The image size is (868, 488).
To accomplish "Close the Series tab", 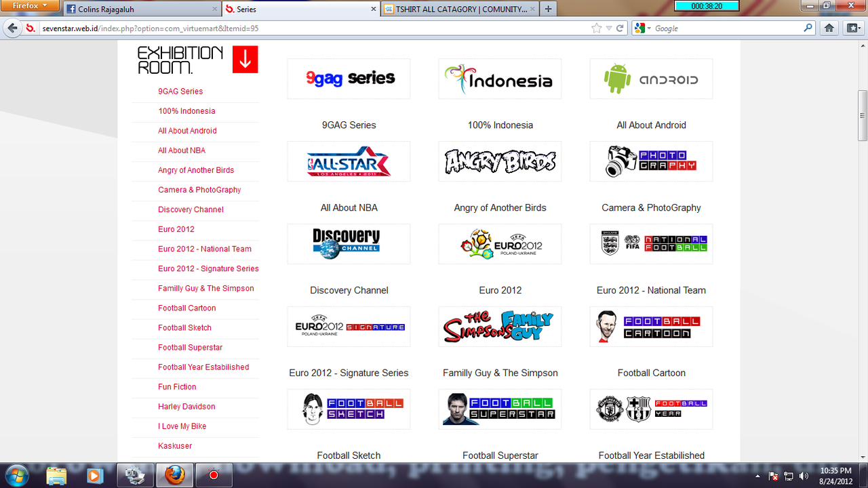I will [374, 9].
